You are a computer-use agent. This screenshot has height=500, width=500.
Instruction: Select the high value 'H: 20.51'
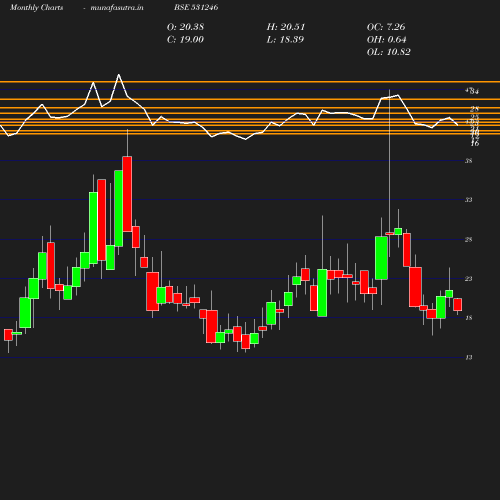tap(286, 27)
